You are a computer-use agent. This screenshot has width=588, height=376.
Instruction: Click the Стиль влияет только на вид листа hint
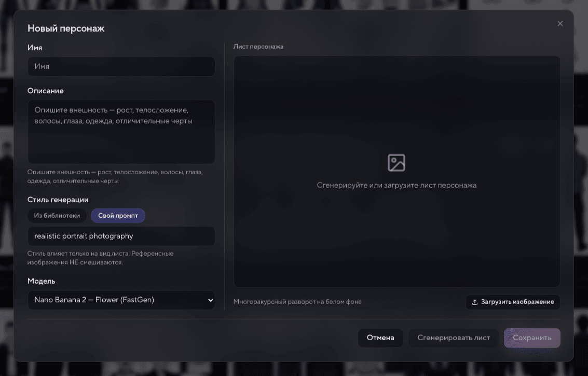coord(101,258)
